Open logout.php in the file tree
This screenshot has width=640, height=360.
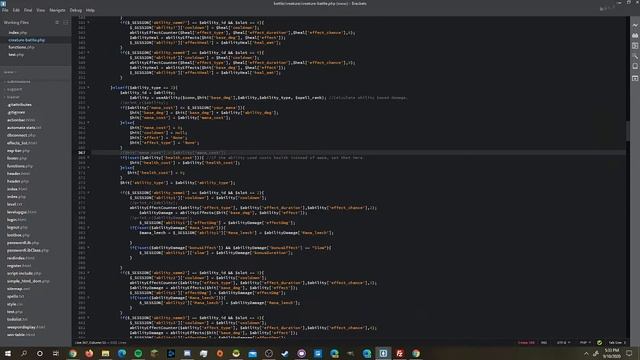coord(17,227)
